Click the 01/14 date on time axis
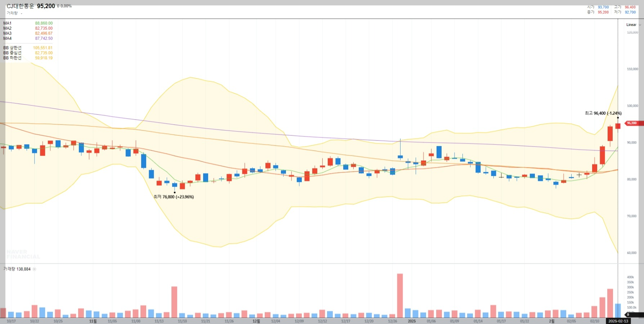 (x=478, y=321)
